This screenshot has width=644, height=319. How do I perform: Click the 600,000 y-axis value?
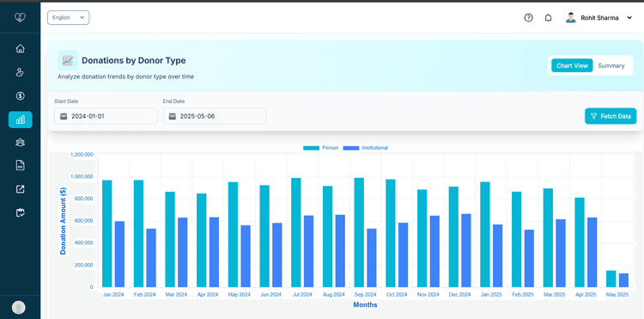tap(83, 221)
